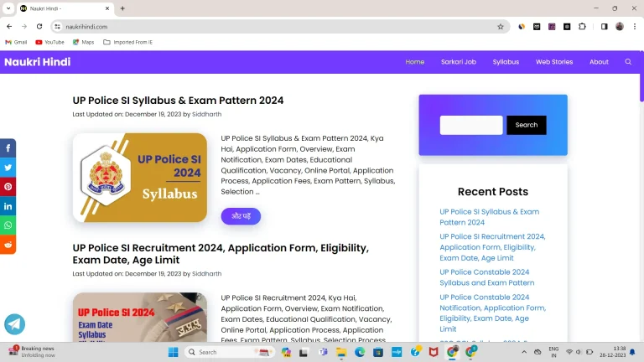The image size is (644, 362).
Task: Bookmark this page with the star icon
Action: click(501, 27)
